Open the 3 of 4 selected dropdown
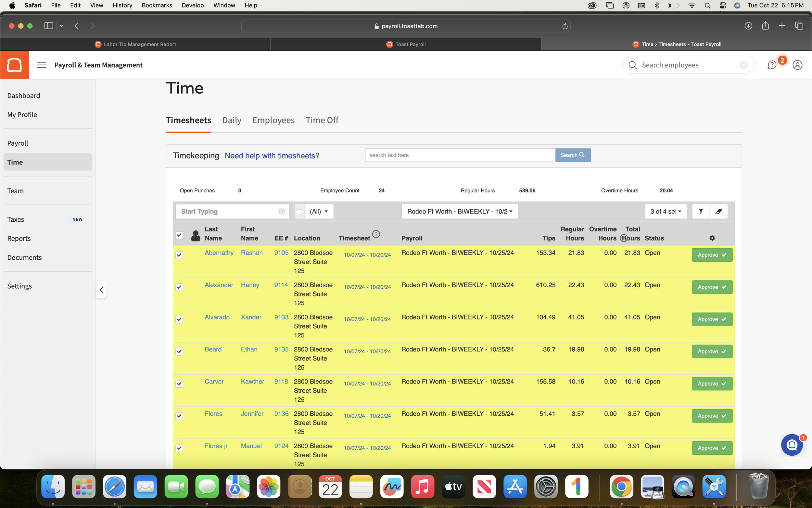Viewport: 812px width, 508px height. click(x=665, y=211)
